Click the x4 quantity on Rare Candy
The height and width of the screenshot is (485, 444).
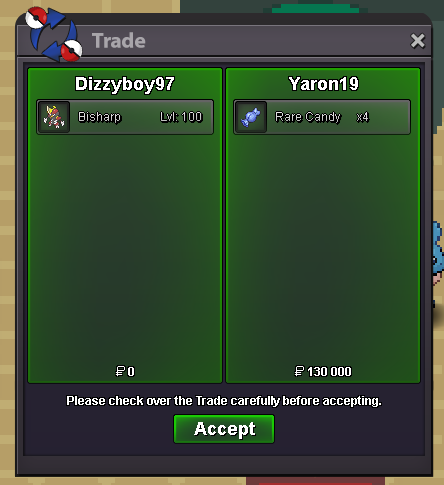[362, 117]
